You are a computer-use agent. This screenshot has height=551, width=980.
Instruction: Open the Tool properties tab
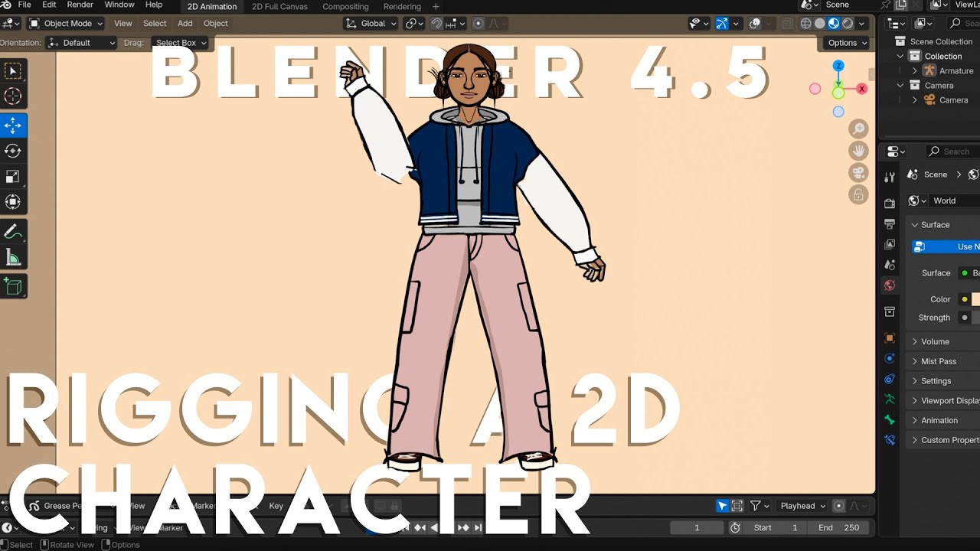pyautogui.click(x=890, y=178)
